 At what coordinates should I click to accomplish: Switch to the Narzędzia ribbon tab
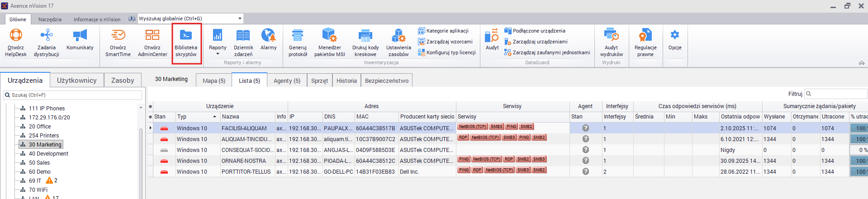point(50,19)
